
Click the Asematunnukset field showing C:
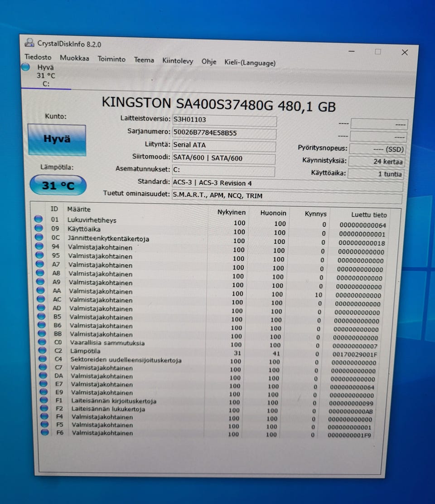(x=223, y=171)
